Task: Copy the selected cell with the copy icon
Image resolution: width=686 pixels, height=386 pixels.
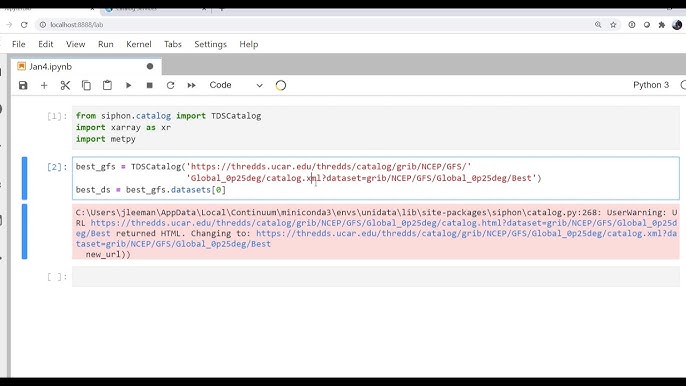Action: (x=86, y=85)
